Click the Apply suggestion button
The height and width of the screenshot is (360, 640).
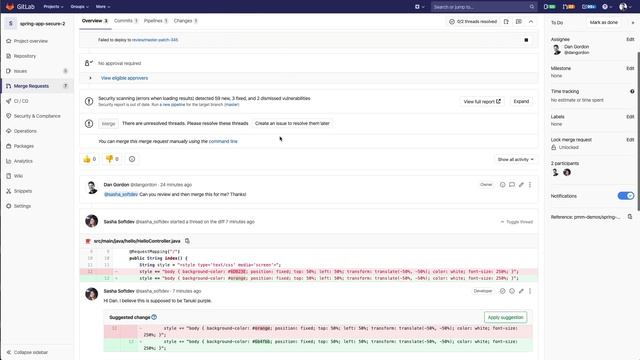[505, 317]
